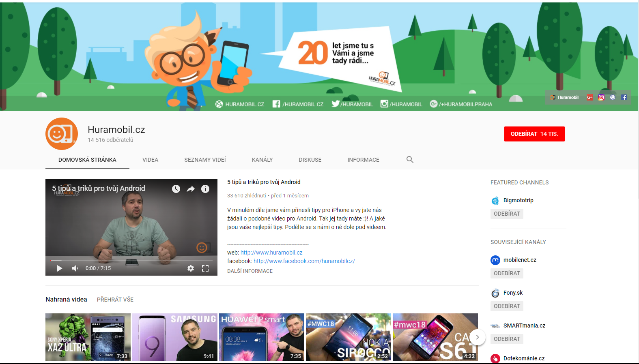
Task: Open the facebook.com/huramobilcz link
Action: (x=304, y=261)
